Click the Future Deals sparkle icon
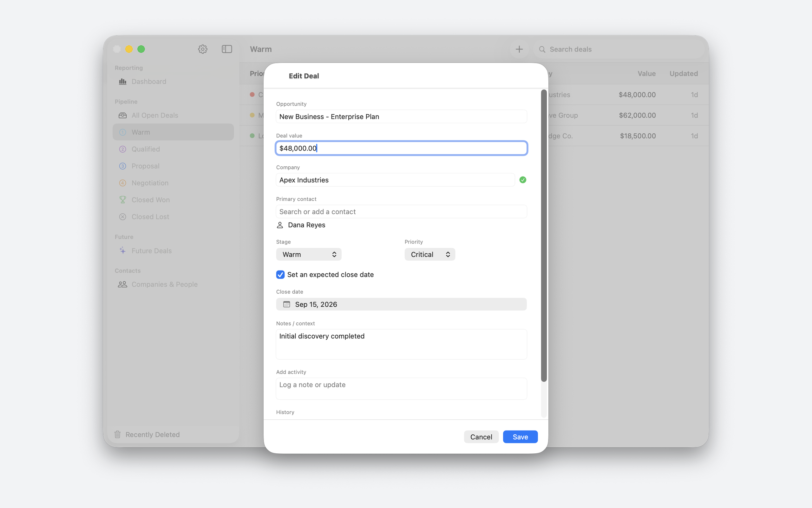Image resolution: width=812 pixels, height=508 pixels. [123, 251]
